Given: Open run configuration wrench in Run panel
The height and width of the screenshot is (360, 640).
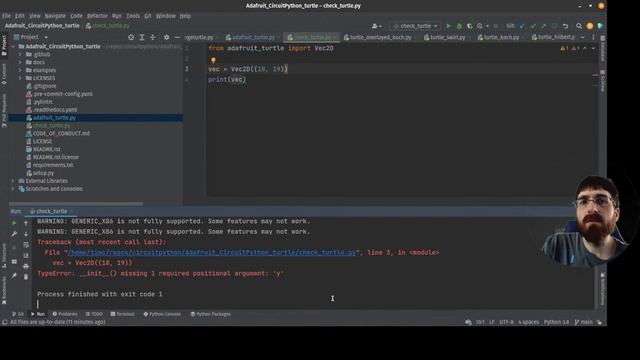Looking at the screenshot, I should (x=14, y=234).
